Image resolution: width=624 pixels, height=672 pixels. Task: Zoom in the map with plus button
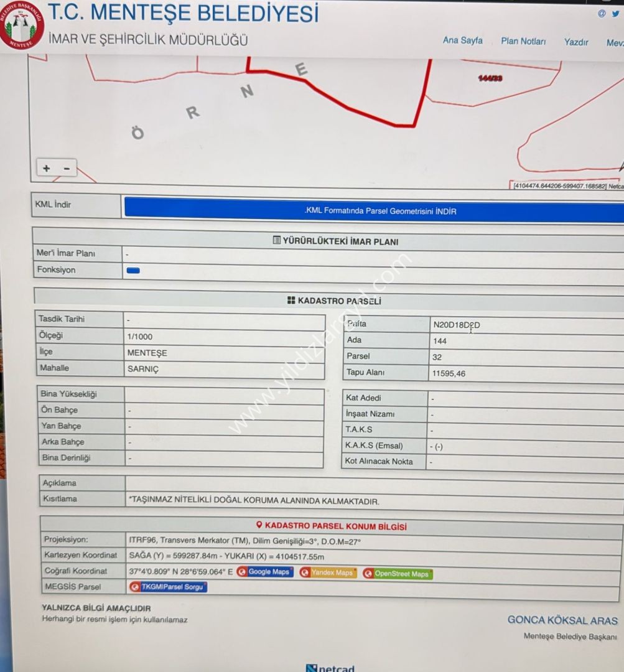47,169
